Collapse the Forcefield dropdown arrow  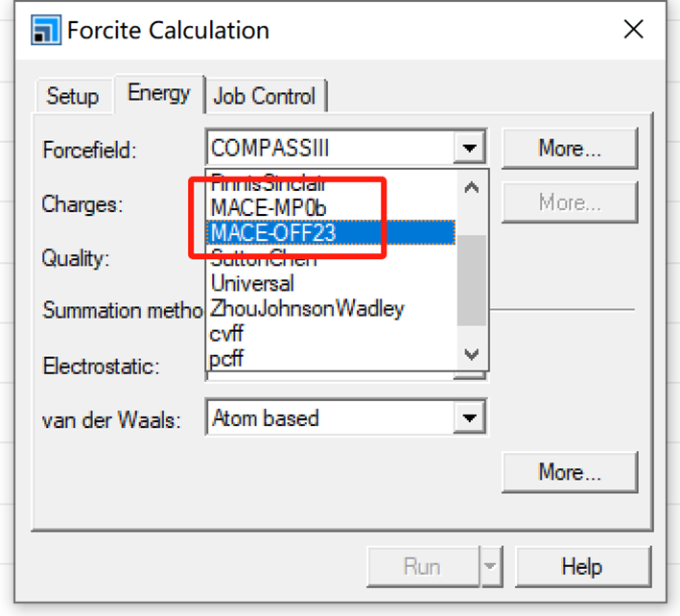(x=468, y=149)
